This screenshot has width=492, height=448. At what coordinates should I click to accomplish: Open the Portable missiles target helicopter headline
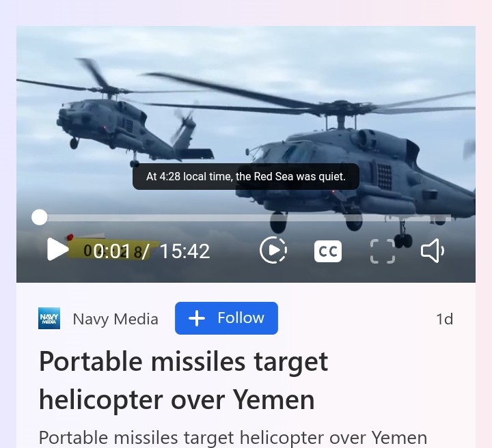[184, 380]
